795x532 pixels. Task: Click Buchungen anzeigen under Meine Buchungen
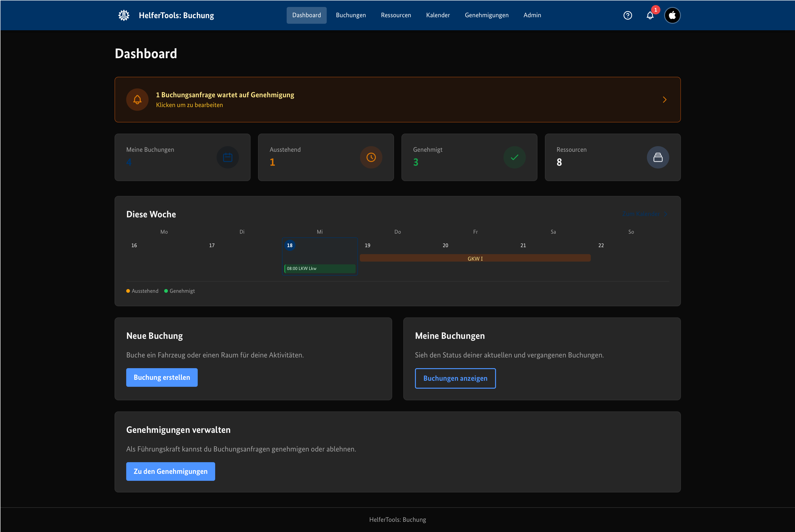[x=455, y=378]
